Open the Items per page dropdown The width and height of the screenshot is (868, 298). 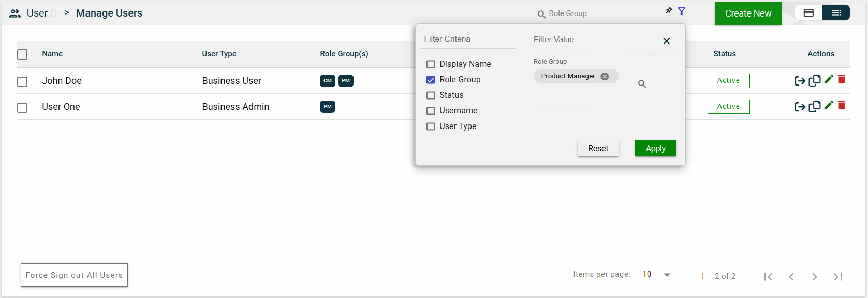(656, 275)
